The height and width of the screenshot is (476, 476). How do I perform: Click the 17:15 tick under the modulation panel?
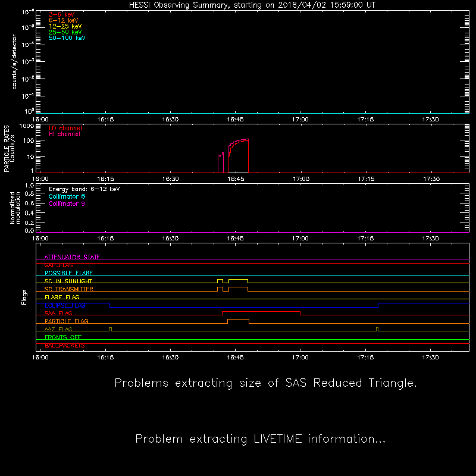(365, 239)
